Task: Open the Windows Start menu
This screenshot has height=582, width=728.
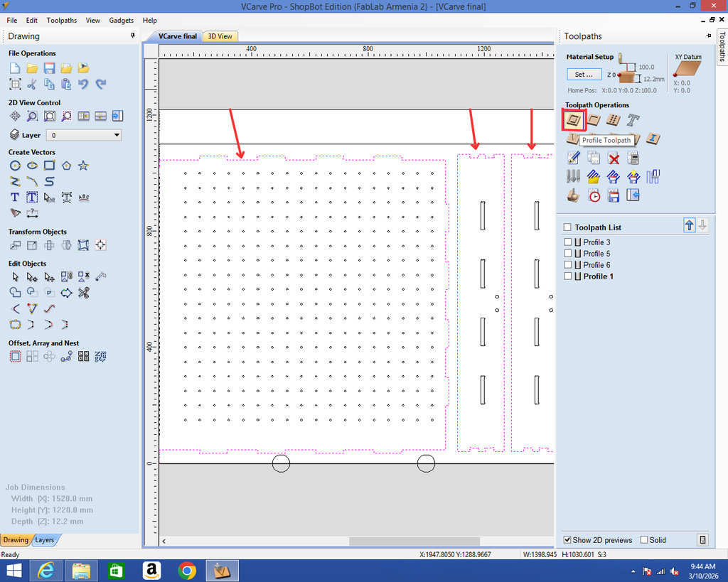Action: coord(14,571)
